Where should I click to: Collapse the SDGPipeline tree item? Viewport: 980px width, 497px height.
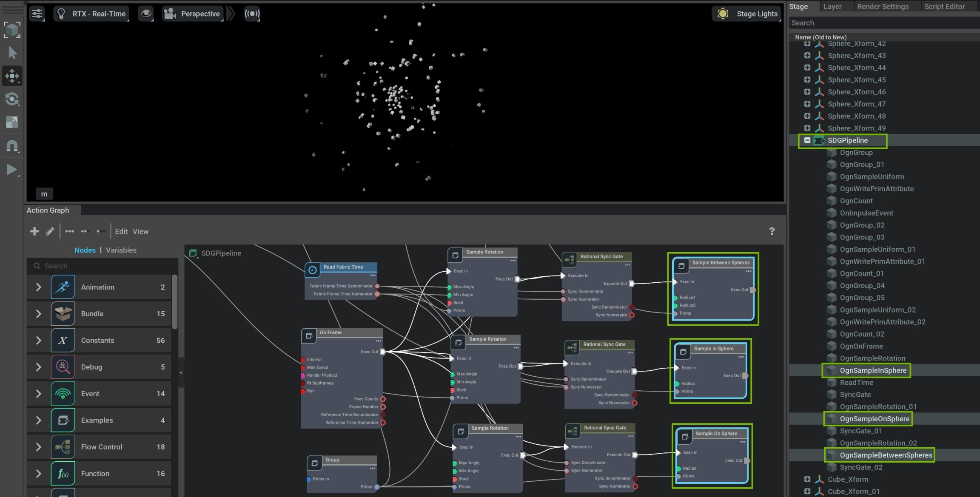coord(807,140)
